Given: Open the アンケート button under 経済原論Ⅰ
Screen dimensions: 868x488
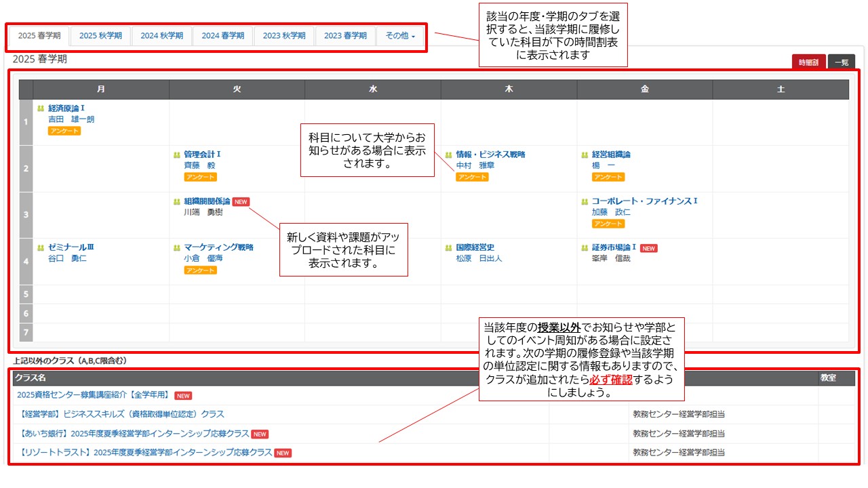Looking at the screenshot, I should (x=64, y=131).
